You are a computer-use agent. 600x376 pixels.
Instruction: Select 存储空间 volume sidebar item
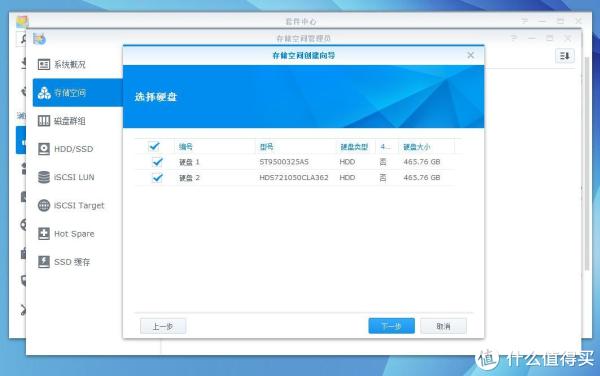click(77, 93)
